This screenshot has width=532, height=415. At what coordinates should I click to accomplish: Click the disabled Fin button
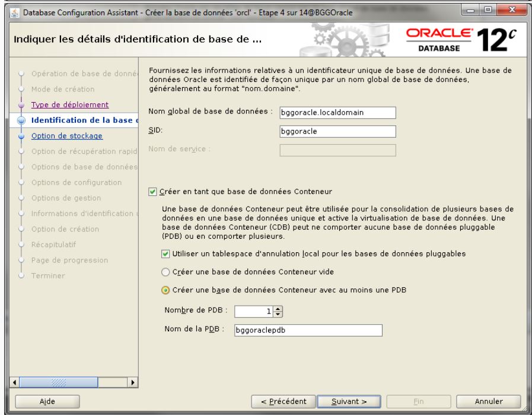[419, 401]
